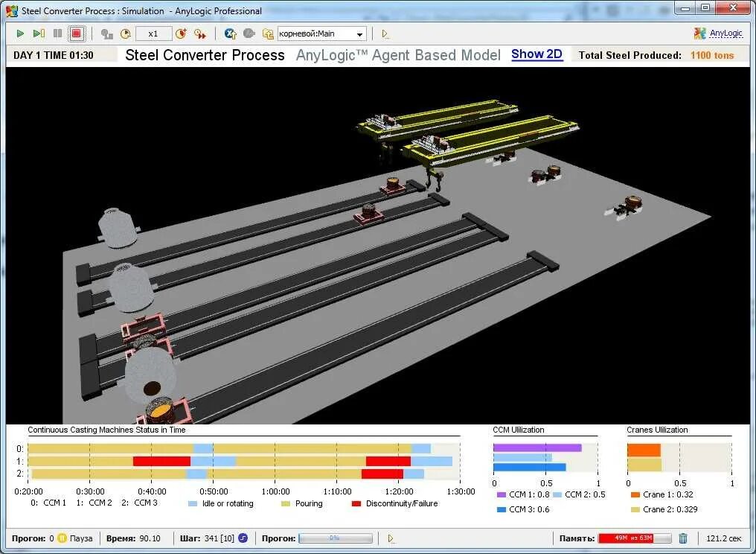756x554 pixels.
Task: Click the front overhead crane in 3D view
Action: (489, 143)
